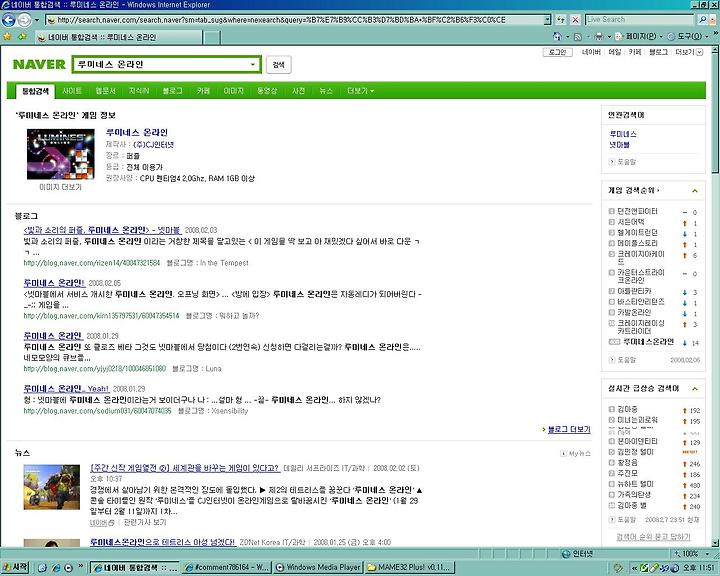Image resolution: width=720 pixels, height=576 pixels.
Task: Click the (주)CJ인터넷 developer link
Action: tap(153, 145)
